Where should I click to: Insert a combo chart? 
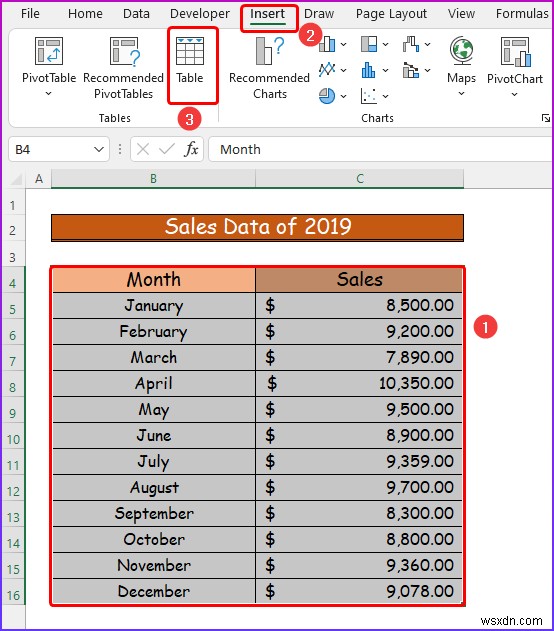pos(411,70)
